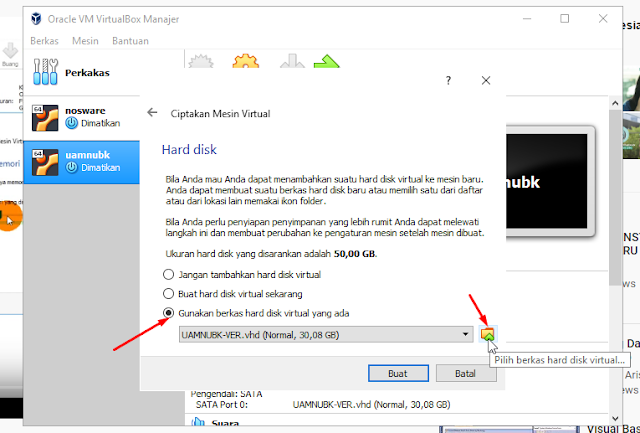The width and height of the screenshot is (640, 433).
Task: Open the Berkas menu
Action: point(44,41)
